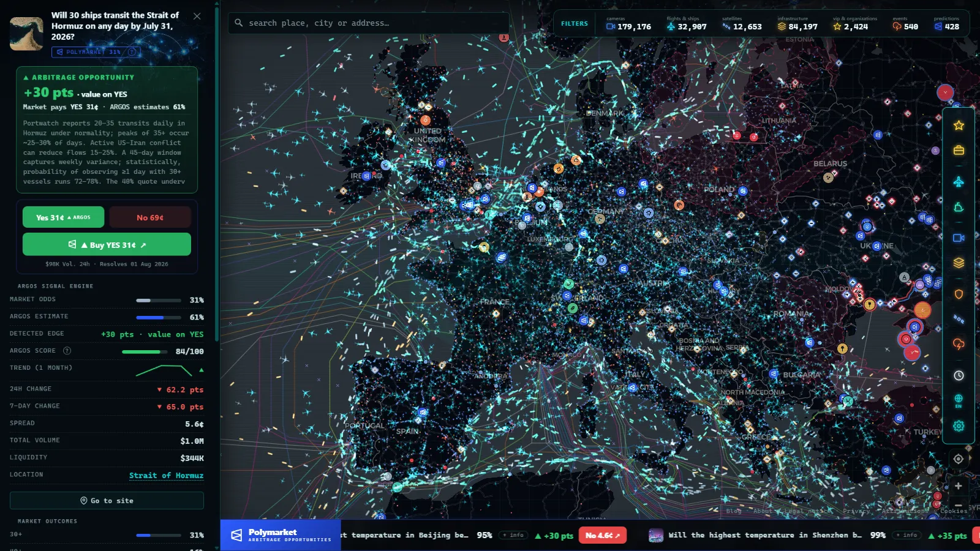Change language via the EN globe icon

tap(959, 401)
